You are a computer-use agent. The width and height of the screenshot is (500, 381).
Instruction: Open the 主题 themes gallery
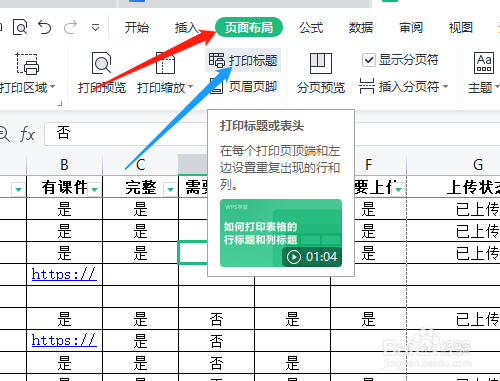click(483, 73)
